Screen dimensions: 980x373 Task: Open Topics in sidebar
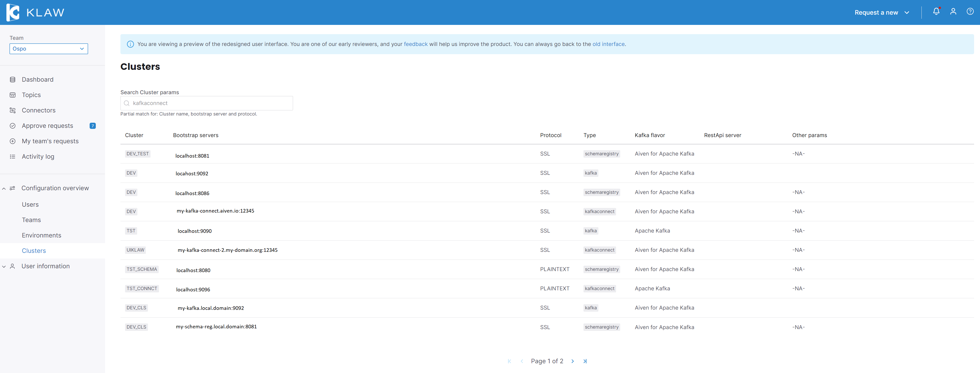(31, 95)
